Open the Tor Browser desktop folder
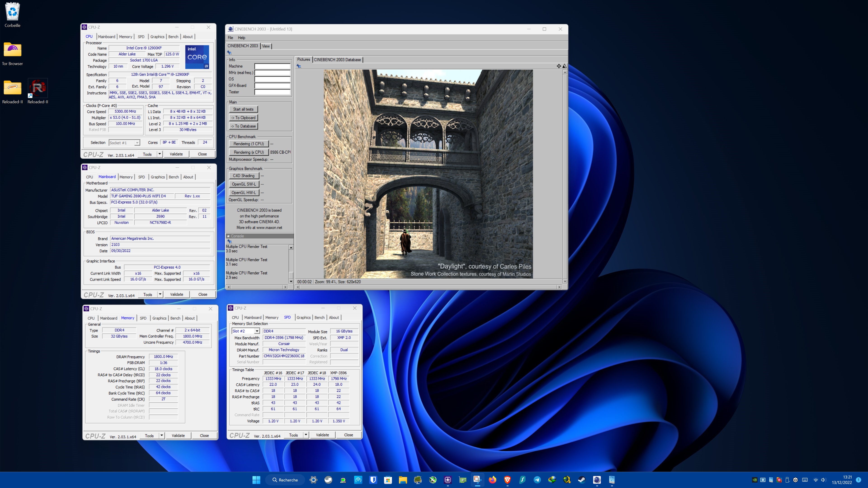This screenshot has width=868, height=488. point(12,53)
